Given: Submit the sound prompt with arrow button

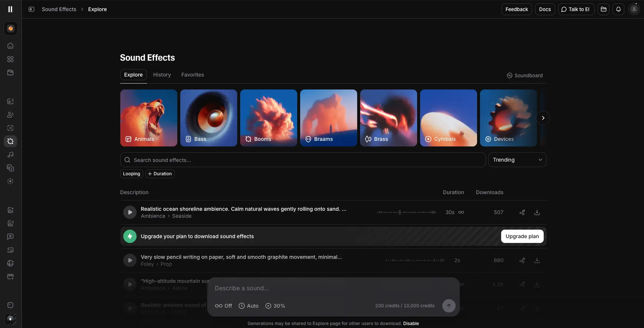Looking at the screenshot, I should (x=449, y=306).
